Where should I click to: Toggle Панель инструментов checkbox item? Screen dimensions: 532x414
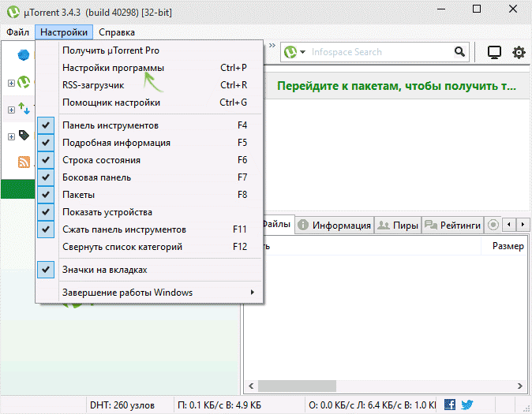149,125
